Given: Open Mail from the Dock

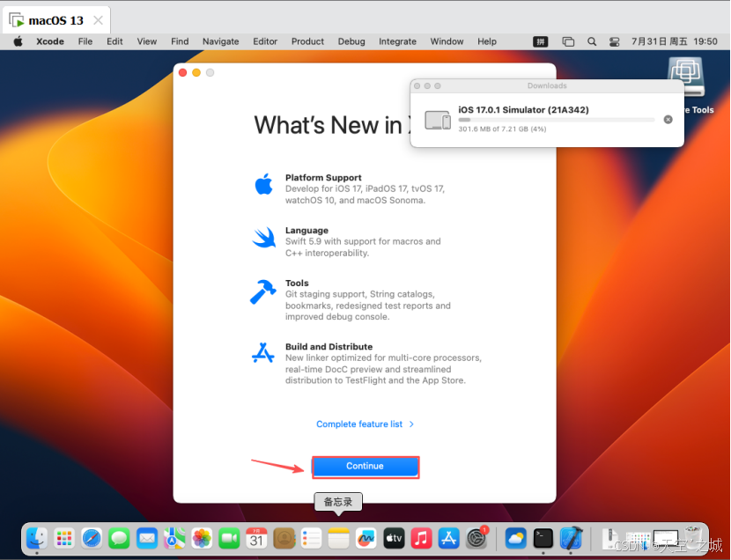Looking at the screenshot, I should tap(147, 539).
